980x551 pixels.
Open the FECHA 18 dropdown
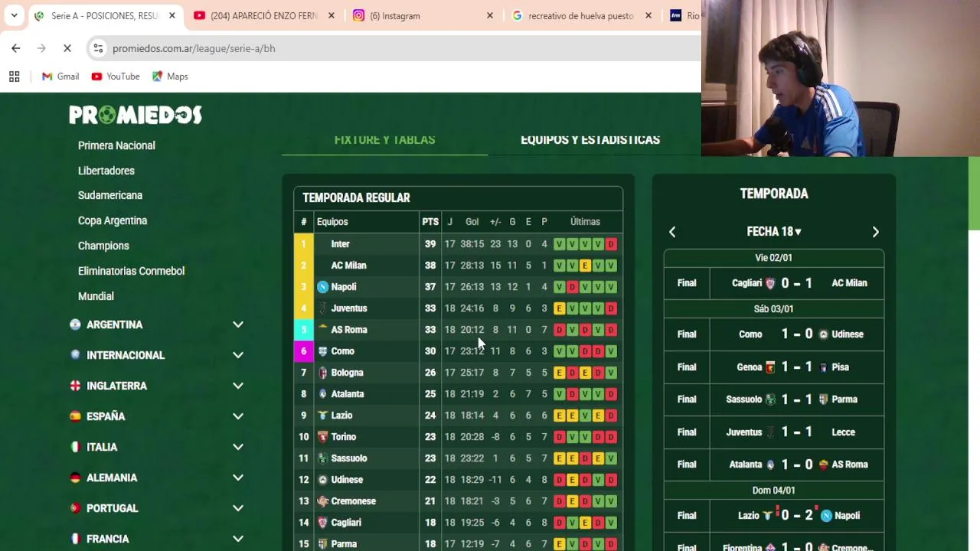click(774, 232)
